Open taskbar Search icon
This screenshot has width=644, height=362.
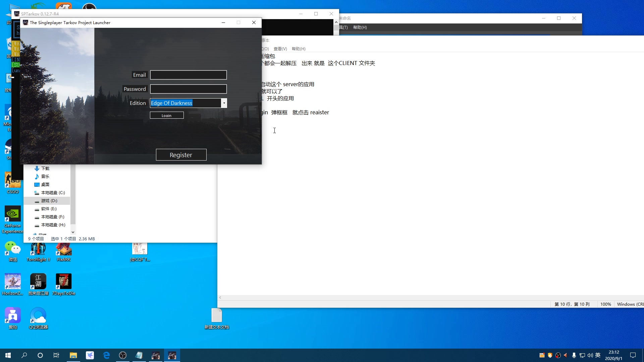pos(24,355)
